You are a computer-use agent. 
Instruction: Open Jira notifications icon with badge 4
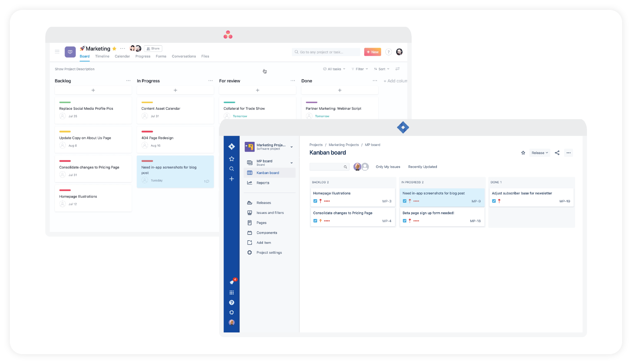(232, 282)
